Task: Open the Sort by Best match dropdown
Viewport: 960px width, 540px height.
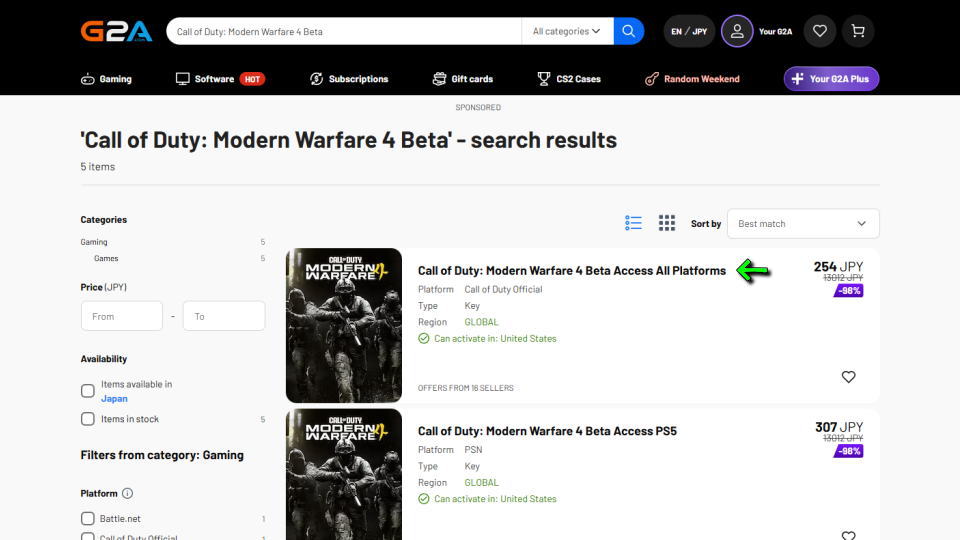Action: point(803,223)
